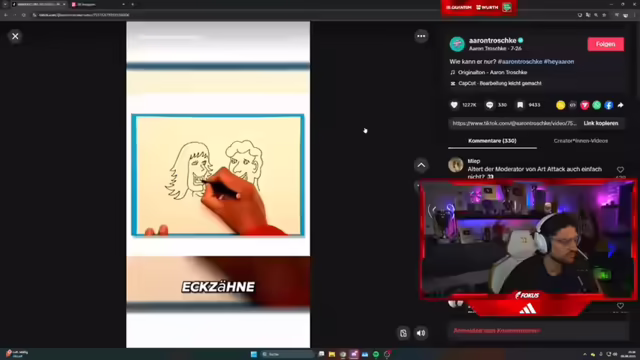Click the taskbar search box
The height and width of the screenshot is (360, 640).
pyautogui.click(x=287, y=354)
